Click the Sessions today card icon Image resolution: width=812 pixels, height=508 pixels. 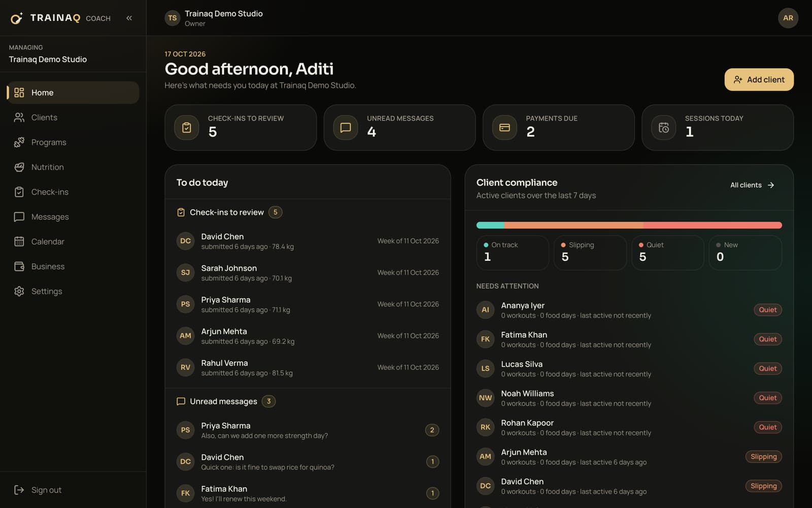664,128
